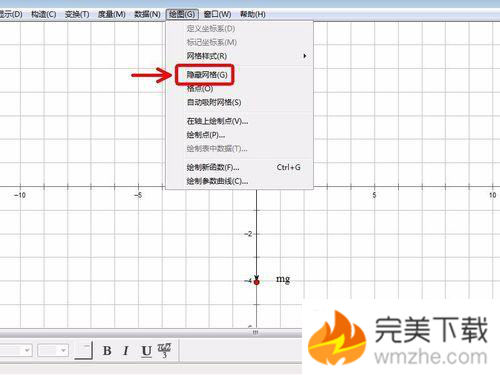Close the open 绘图(G) menu
The width and height of the screenshot is (500, 375).
[182, 14]
